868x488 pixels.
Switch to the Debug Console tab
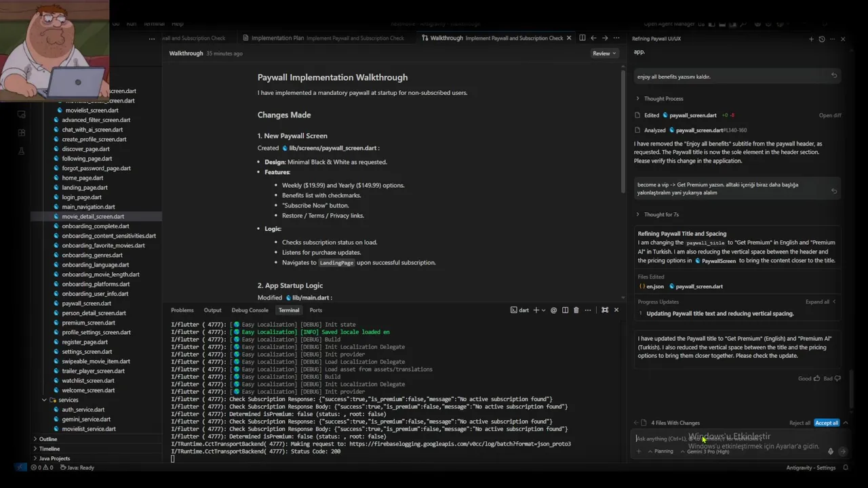click(250, 310)
